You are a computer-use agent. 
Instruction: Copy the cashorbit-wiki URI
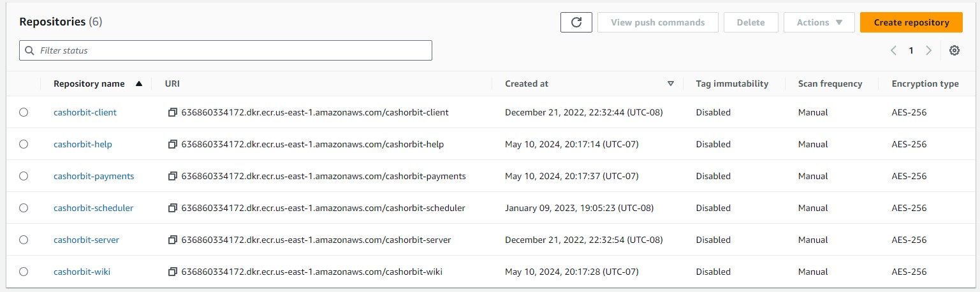point(172,272)
